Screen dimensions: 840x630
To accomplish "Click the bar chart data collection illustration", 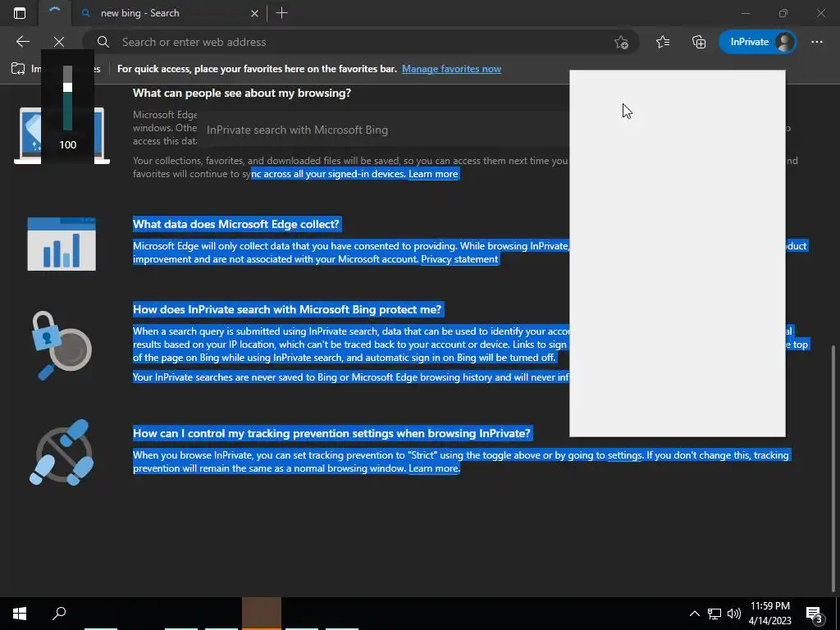I will [x=62, y=244].
